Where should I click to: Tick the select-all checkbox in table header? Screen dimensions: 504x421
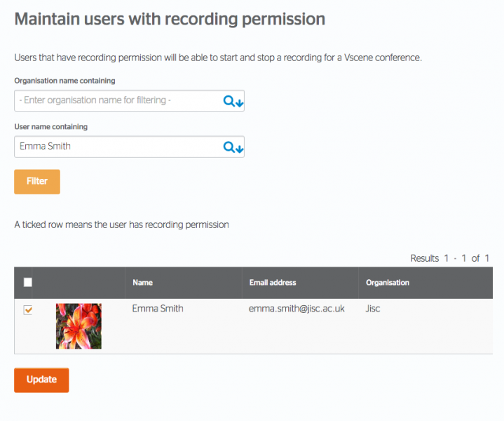pyautogui.click(x=28, y=282)
